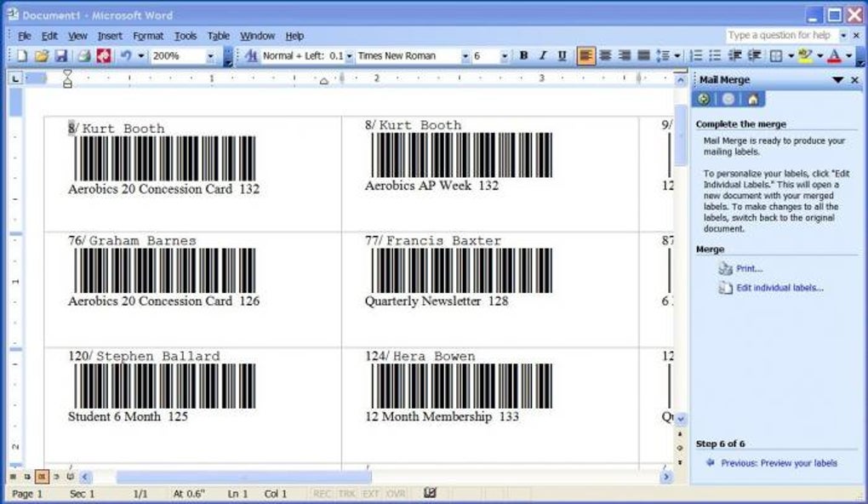Click the Type a question for help box

tap(780, 36)
